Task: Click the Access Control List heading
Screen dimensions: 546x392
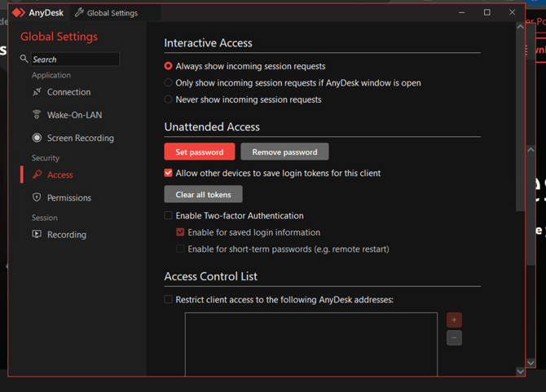Action: point(211,276)
